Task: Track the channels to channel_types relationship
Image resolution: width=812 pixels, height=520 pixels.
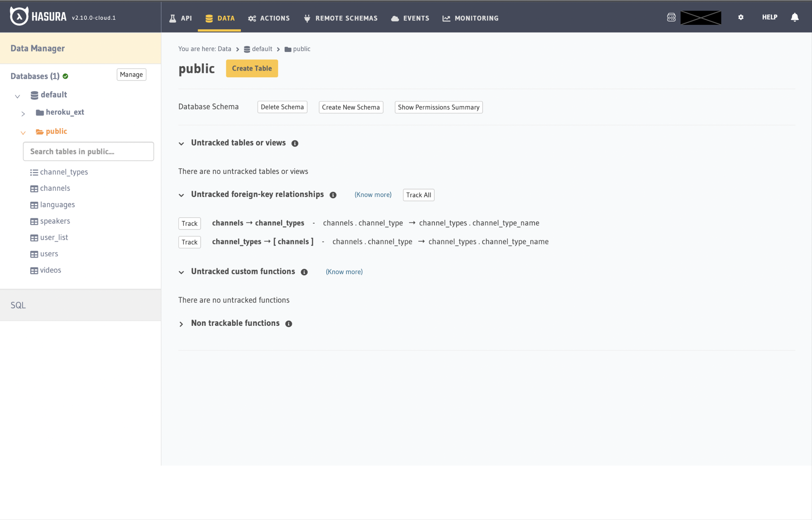Action: click(189, 223)
